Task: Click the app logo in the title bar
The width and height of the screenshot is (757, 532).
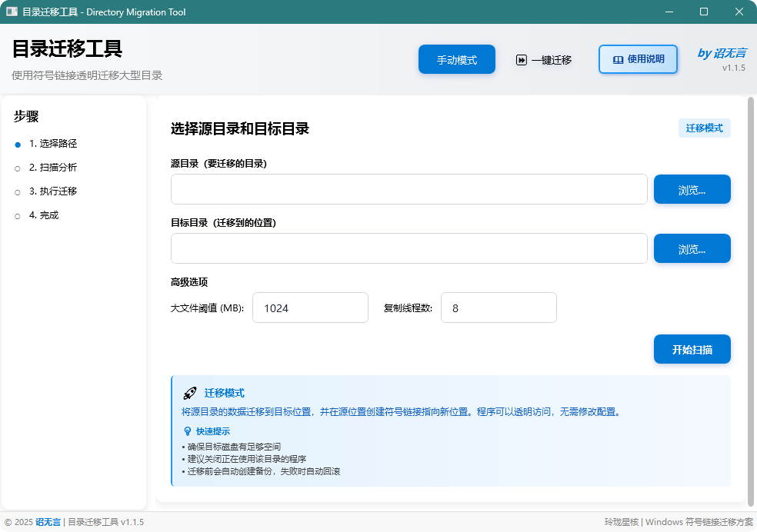Action: click(x=11, y=12)
